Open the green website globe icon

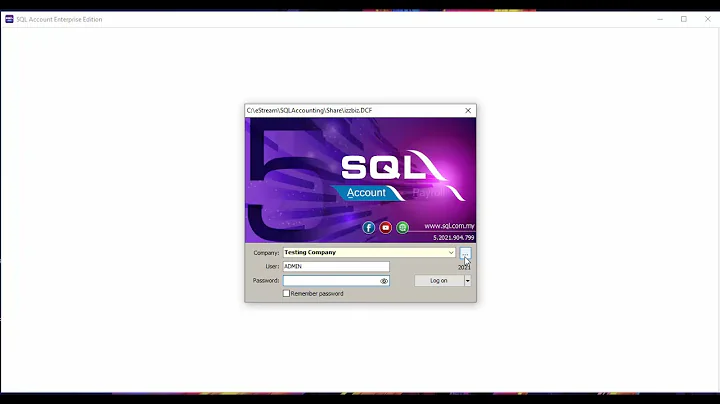point(402,228)
